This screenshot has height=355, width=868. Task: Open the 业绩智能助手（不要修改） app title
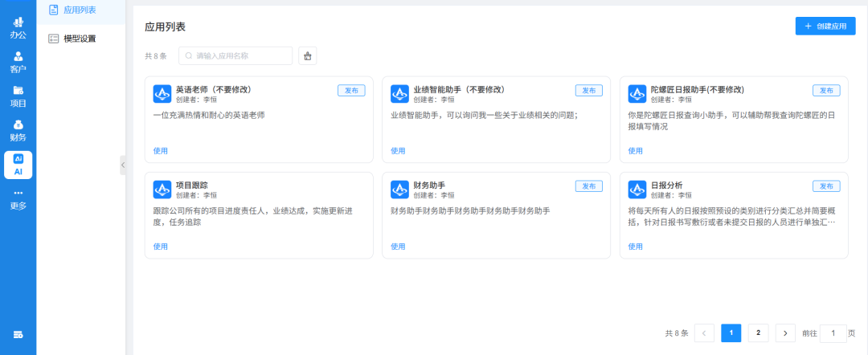tap(459, 90)
